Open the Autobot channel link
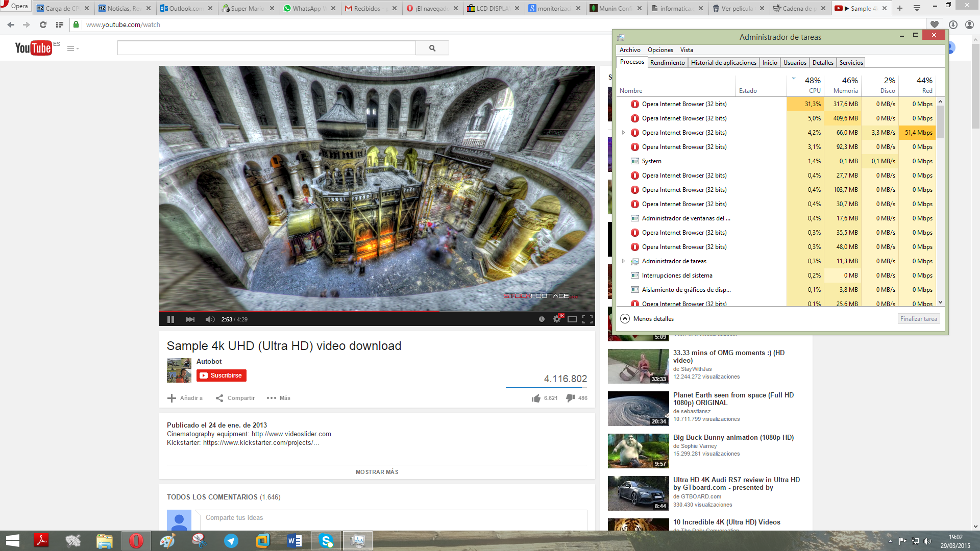This screenshot has height=551, width=980. [x=209, y=361]
